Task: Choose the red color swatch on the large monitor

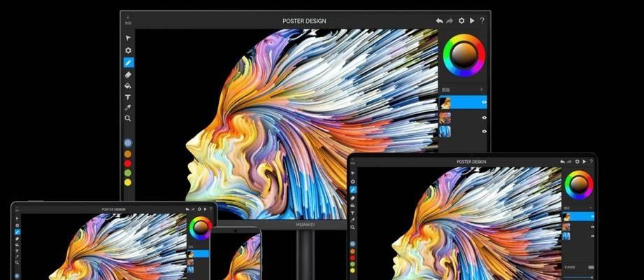Action: pyautogui.click(x=128, y=163)
